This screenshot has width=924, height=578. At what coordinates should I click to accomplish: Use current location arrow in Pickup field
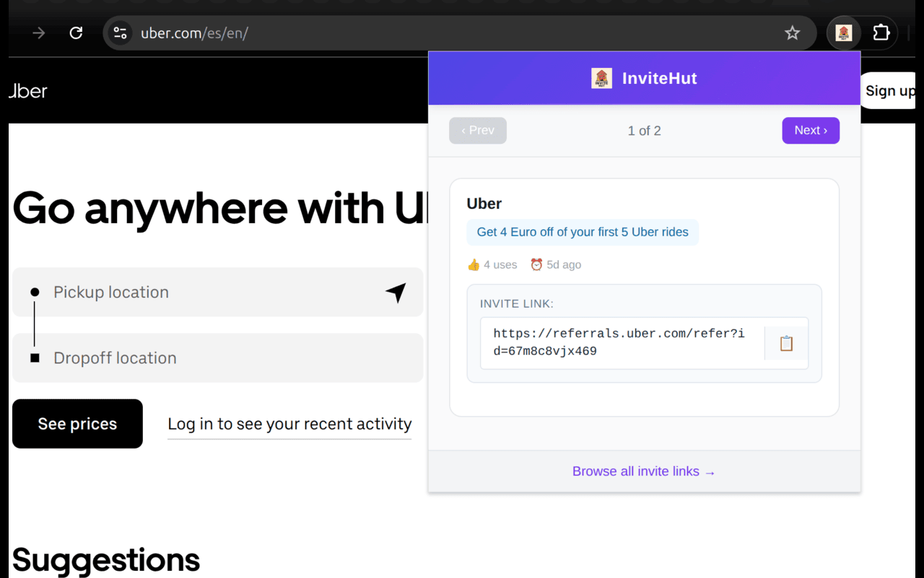pyautogui.click(x=396, y=293)
